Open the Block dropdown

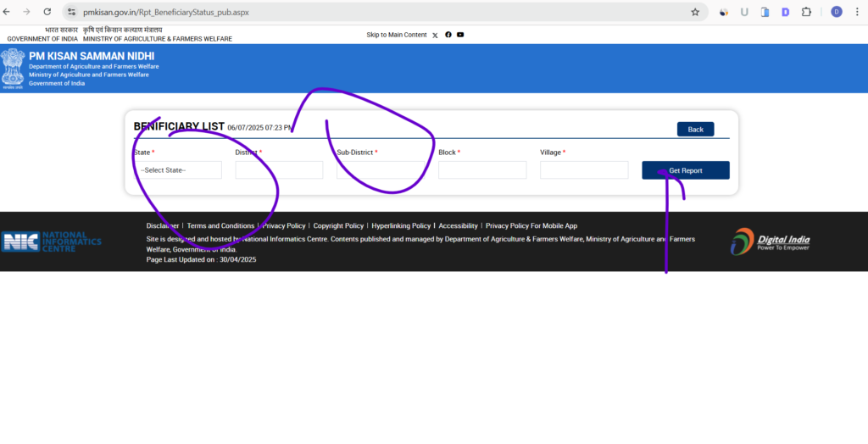pyautogui.click(x=482, y=170)
